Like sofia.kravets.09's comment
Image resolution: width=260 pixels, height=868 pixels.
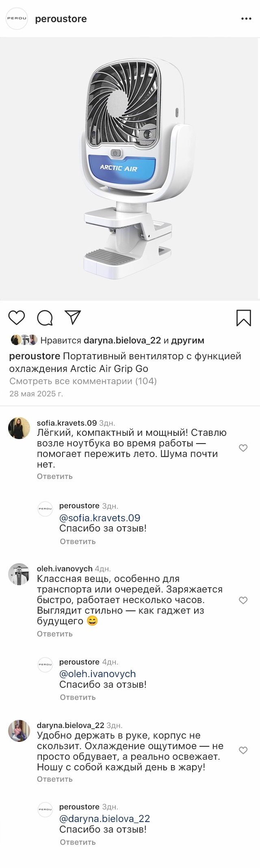(243, 448)
